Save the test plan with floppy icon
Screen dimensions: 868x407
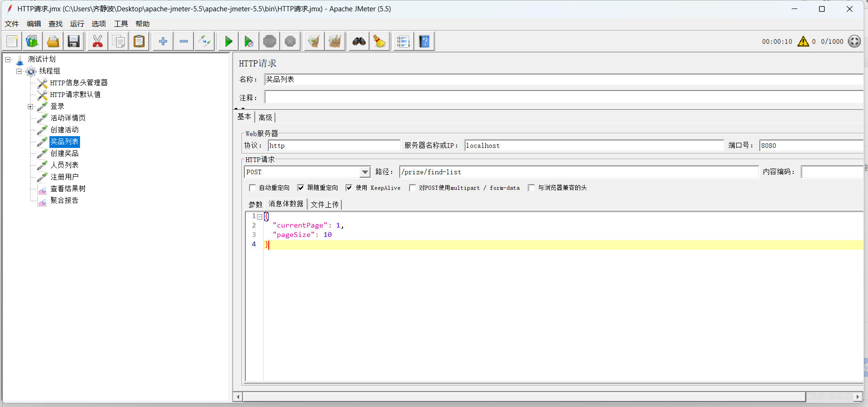[73, 41]
